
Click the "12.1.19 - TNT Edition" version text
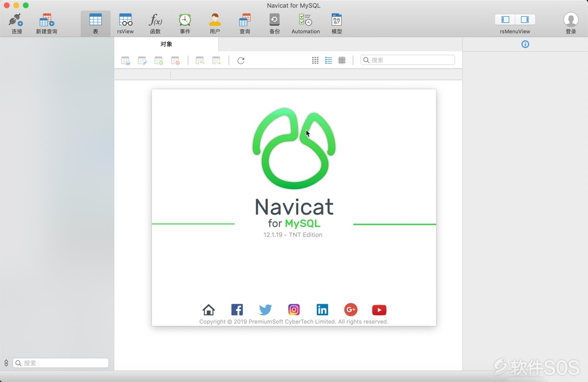pyautogui.click(x=293, y=235)
